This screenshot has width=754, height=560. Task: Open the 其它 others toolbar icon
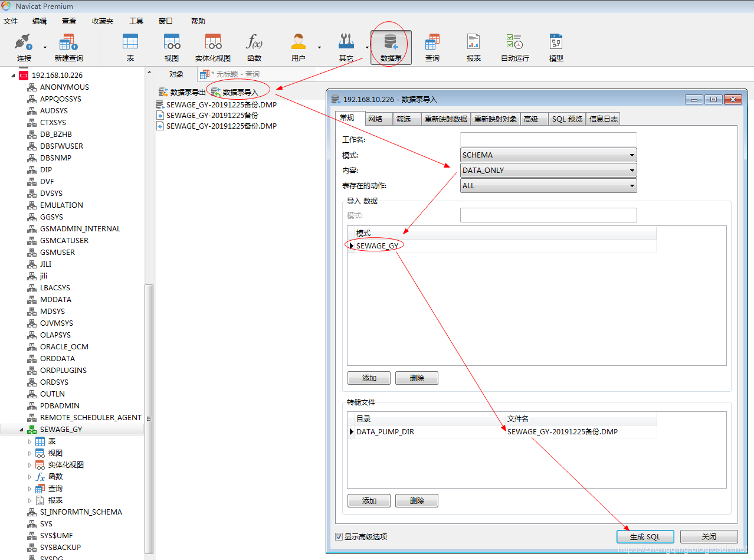pos(346,47)
